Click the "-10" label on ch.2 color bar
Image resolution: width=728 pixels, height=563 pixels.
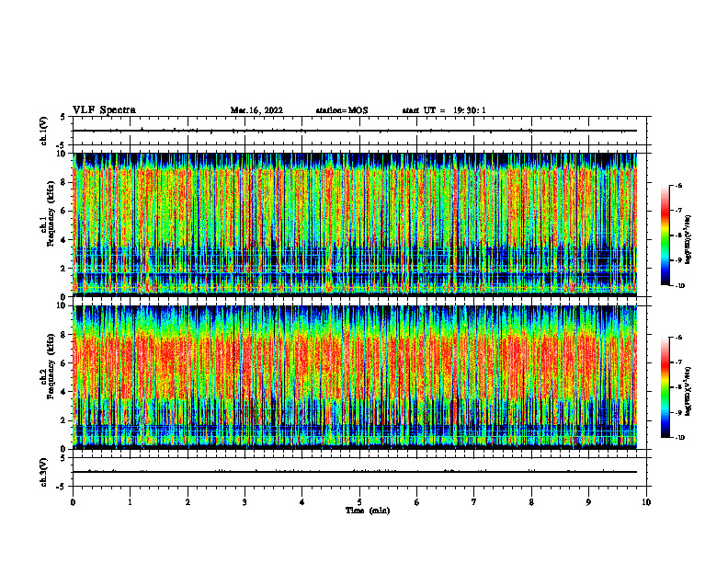pyautogui.click(x=679, y=438)
